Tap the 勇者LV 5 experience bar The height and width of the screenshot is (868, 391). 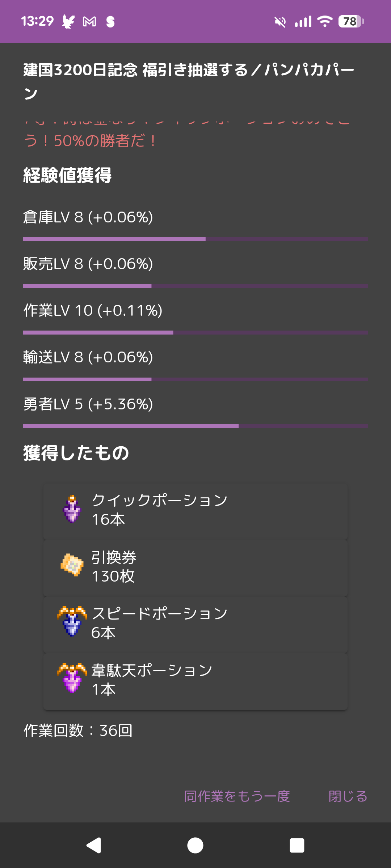click(195, 426)
